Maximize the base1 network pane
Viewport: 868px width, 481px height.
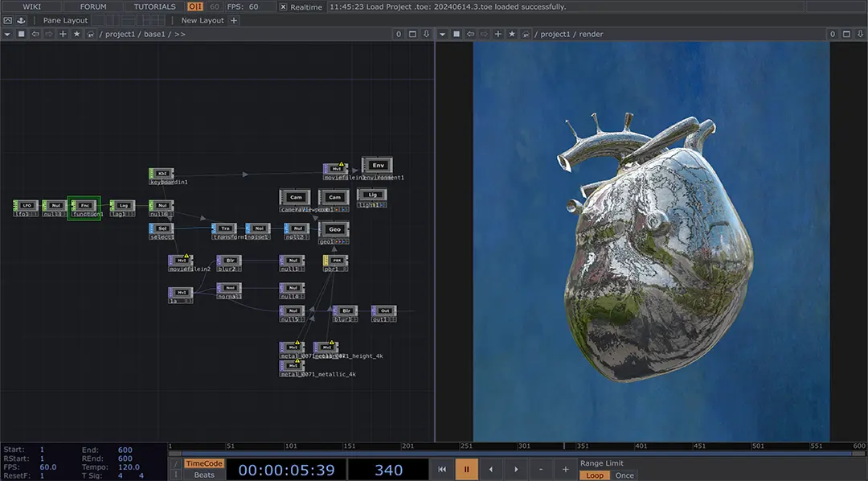coord(412,34)
